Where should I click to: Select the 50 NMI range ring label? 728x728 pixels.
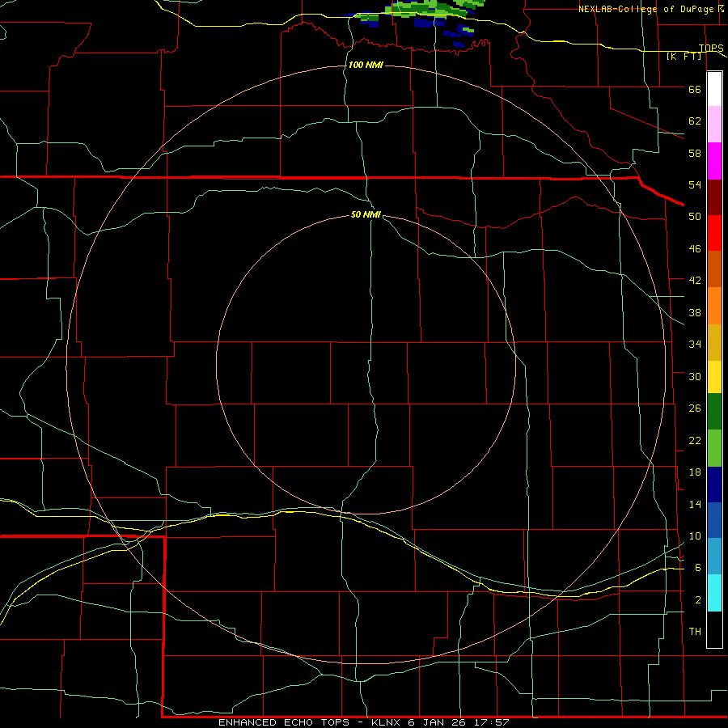tap(366, 214)
